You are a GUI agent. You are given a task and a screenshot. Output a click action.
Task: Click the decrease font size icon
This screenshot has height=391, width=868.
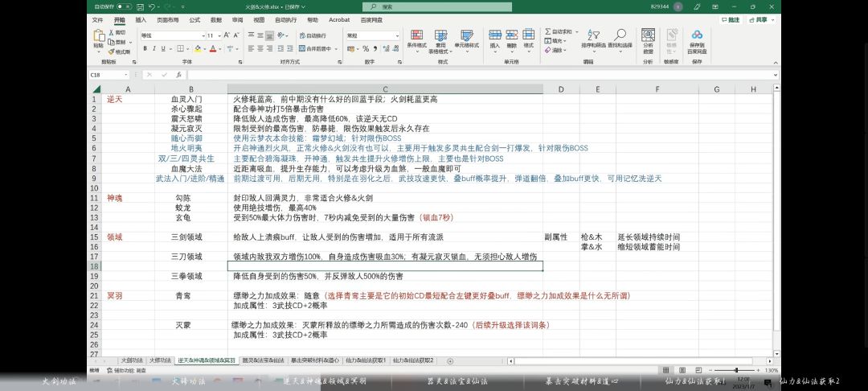pyautogui.click(x=236, y=35)
